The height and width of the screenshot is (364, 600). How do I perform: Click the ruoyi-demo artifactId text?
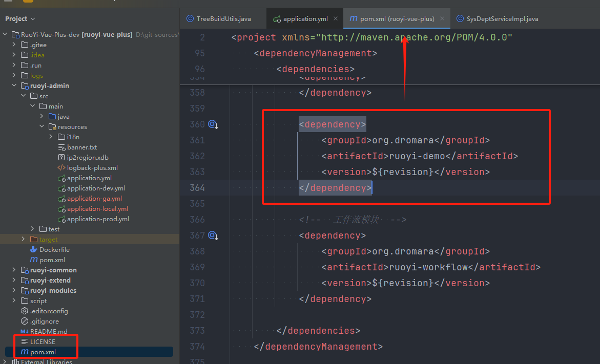coord(417,156)
